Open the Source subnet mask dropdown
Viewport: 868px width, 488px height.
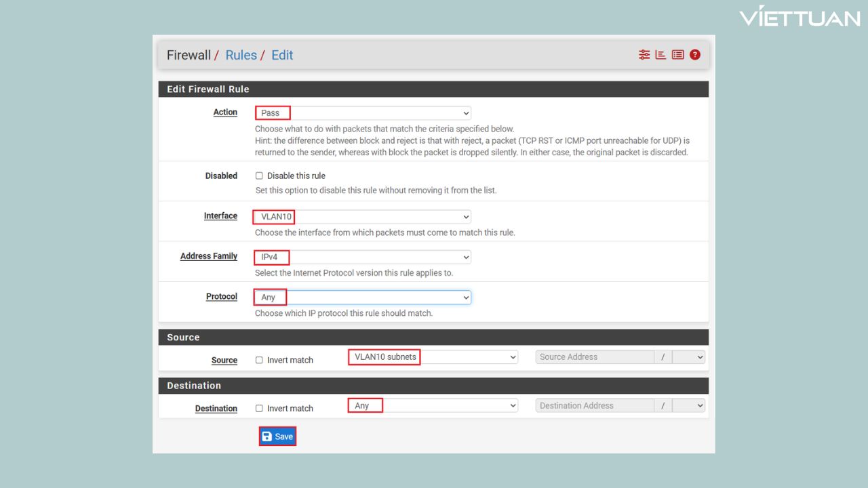click(689, 357)
